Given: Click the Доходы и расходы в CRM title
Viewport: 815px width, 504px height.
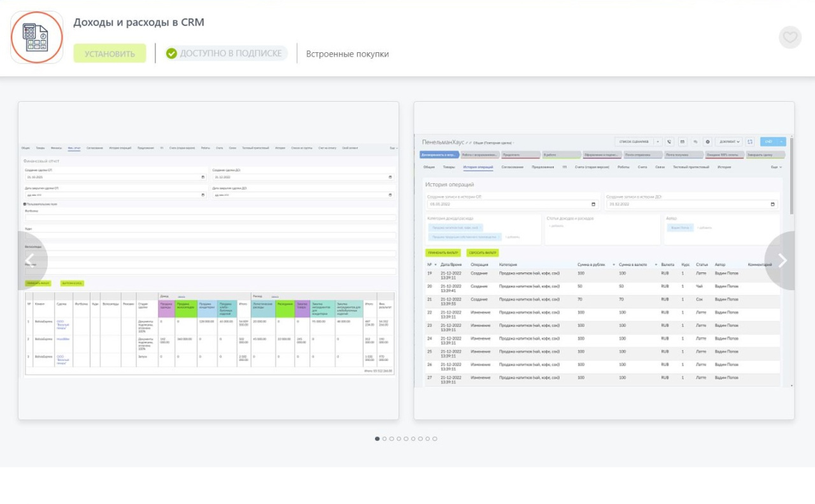Looking at the screenshot, I should [x=139, y=22].
